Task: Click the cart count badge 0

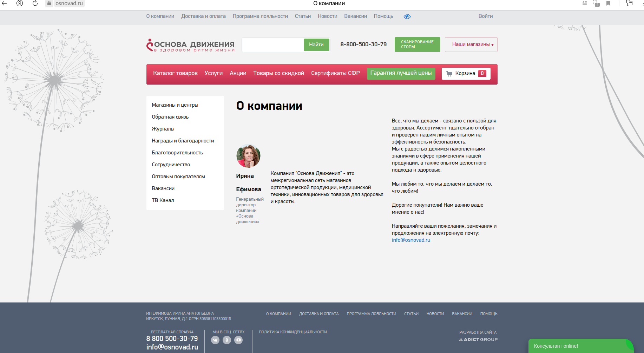Action: tap(482, 74)
